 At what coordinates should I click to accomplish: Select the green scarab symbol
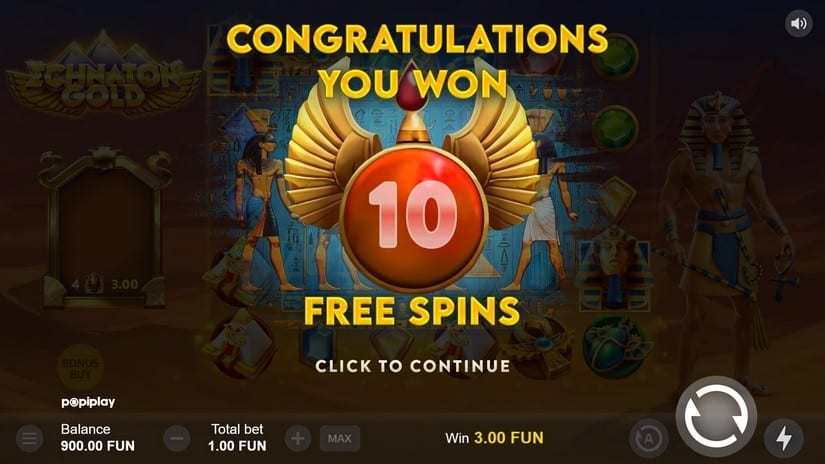(x=614, y=346)
